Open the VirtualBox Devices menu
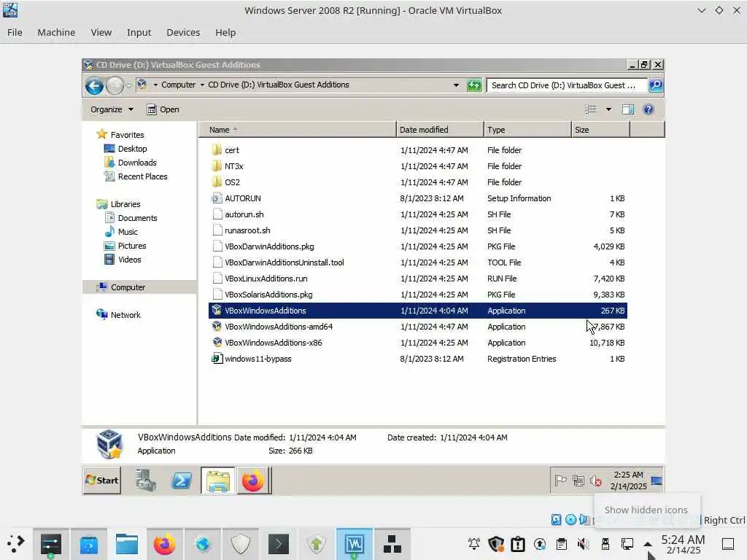This screenshot has width=747, height=560. 183,32
